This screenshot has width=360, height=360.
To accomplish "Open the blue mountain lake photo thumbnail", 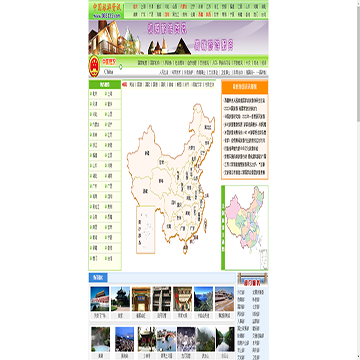I will (x=203, y=299).
